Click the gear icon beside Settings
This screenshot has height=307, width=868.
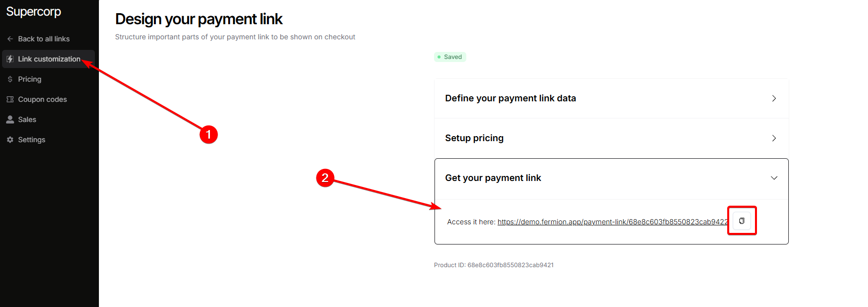pos(10,140)
